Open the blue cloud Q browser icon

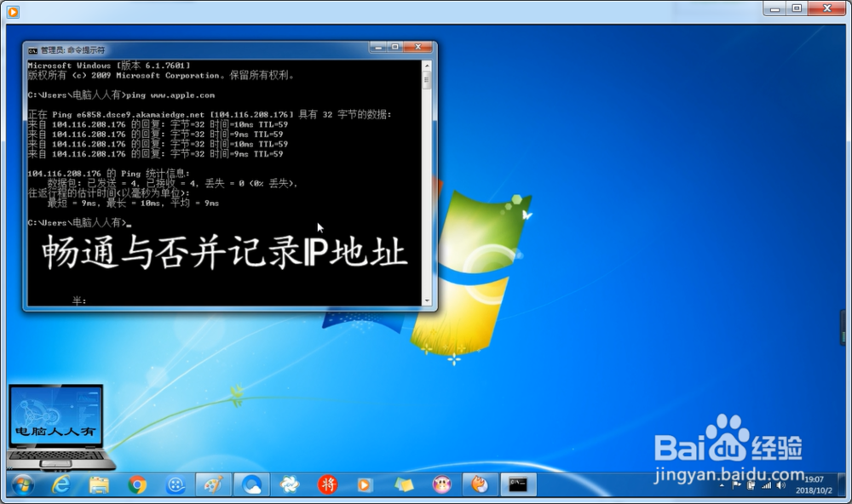(x=251, y=485)
